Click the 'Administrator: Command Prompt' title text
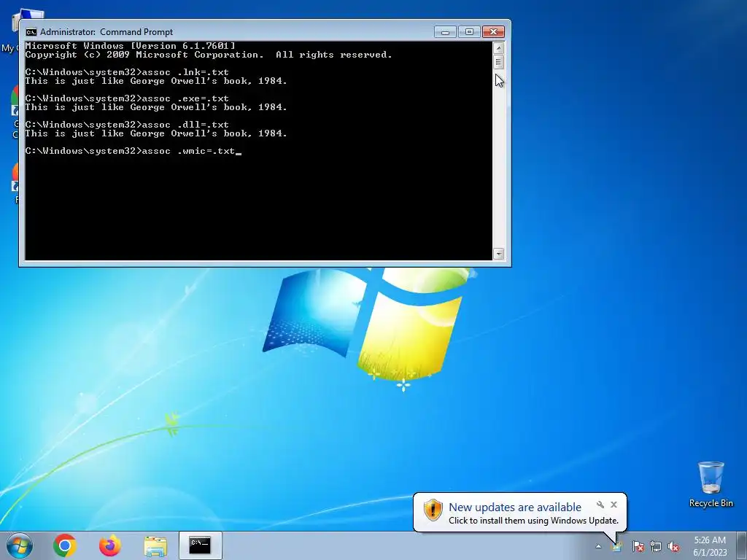 [107, 32]
